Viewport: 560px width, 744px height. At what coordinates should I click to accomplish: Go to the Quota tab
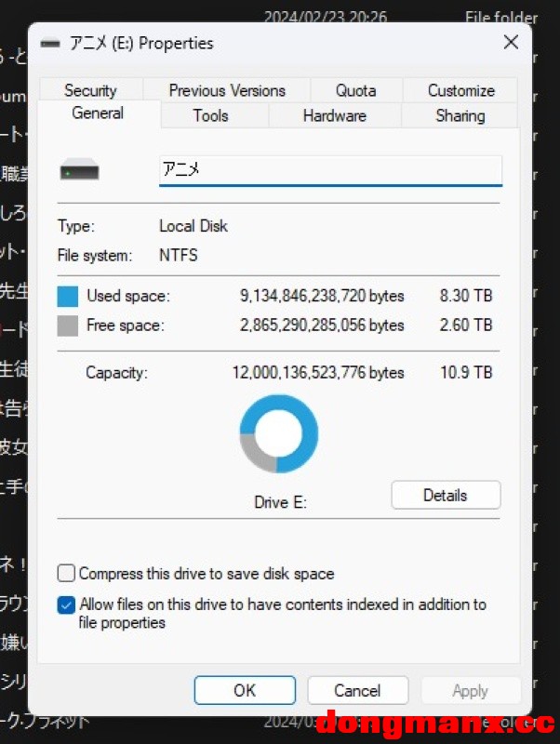click(x=355, y=90)
